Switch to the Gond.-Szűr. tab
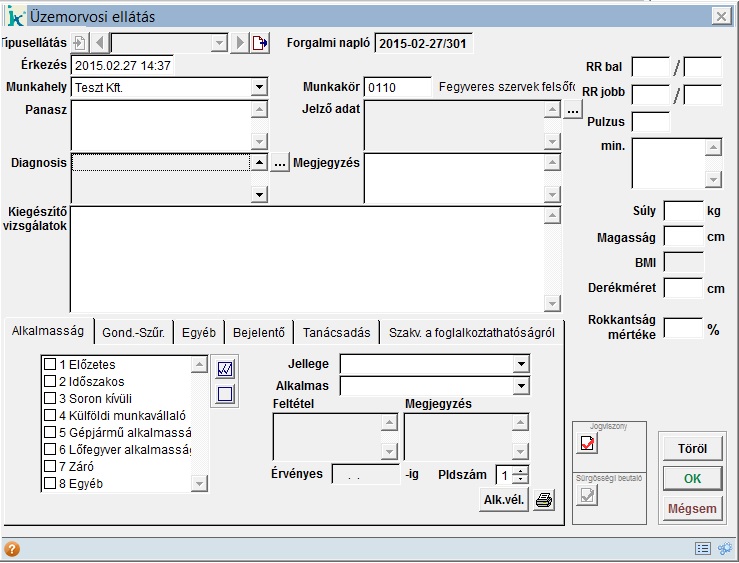The image size is (739, 563). pos(134,333)
